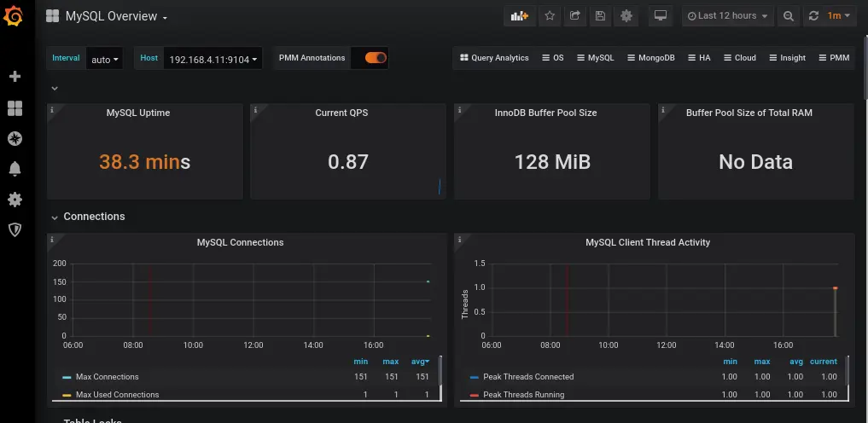The image size is (868, 423).
Task: Toggle the PMM Annotations switch
Action: click(x=376, y=57)
